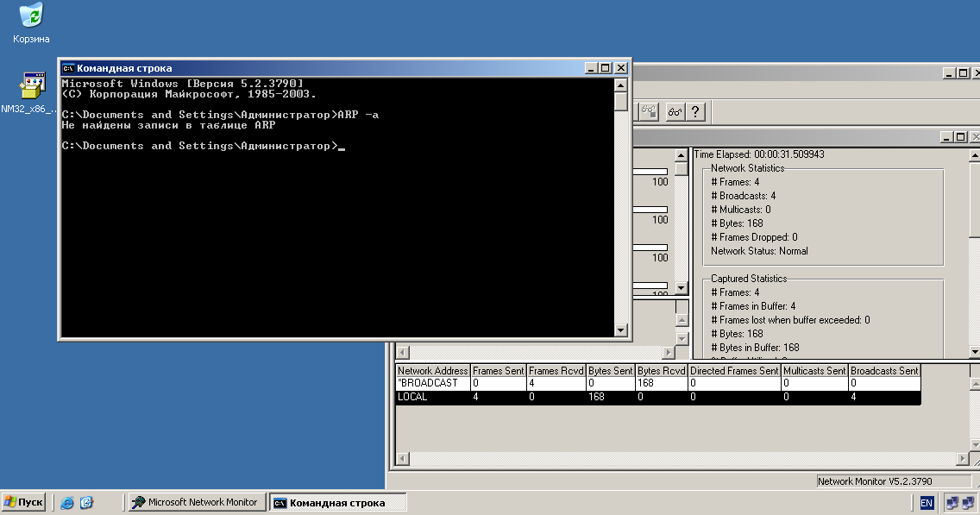Launch Internet Explorer from quick launch
980x515 pixels.
[x=67, y=503]
